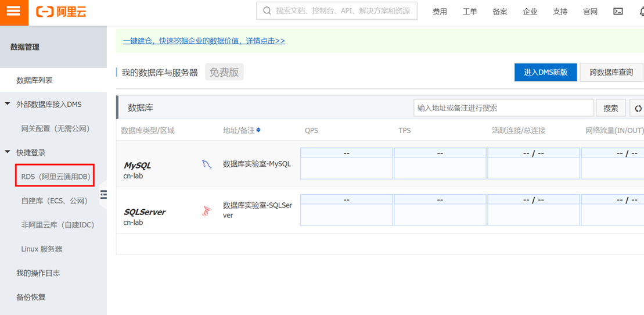Open the notifications bell icon
This screenshot has width=644, height=315.
tap(641, 12)
